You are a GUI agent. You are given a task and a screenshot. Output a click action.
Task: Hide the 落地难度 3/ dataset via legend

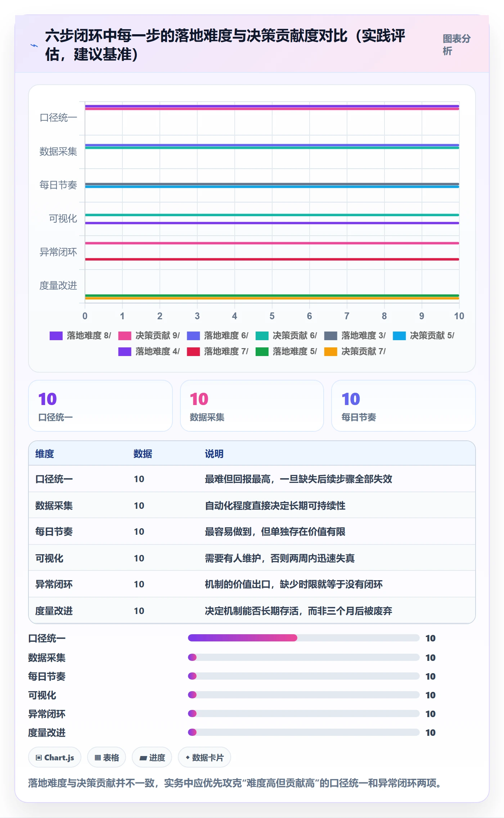pyautogui.click(x=355, y=335)
